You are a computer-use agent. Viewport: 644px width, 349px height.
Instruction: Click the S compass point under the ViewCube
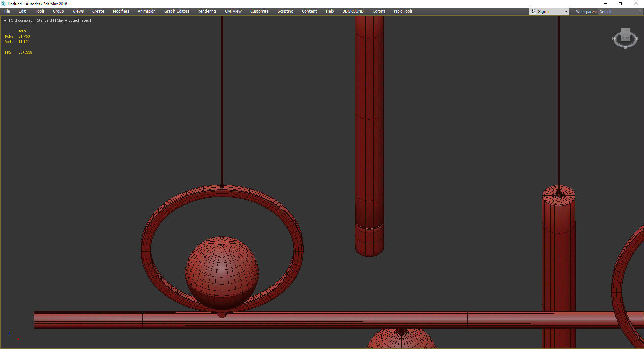click(625, 48)
